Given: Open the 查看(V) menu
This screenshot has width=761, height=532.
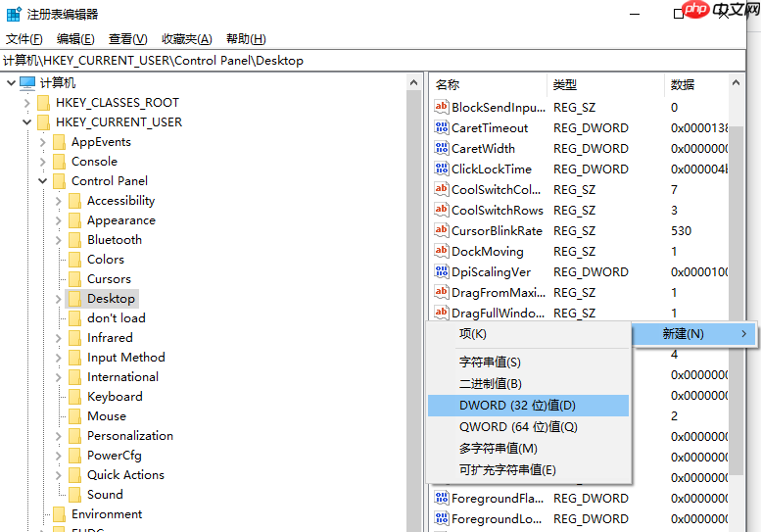Looking at the screenshot, I should tap(128, 39).
